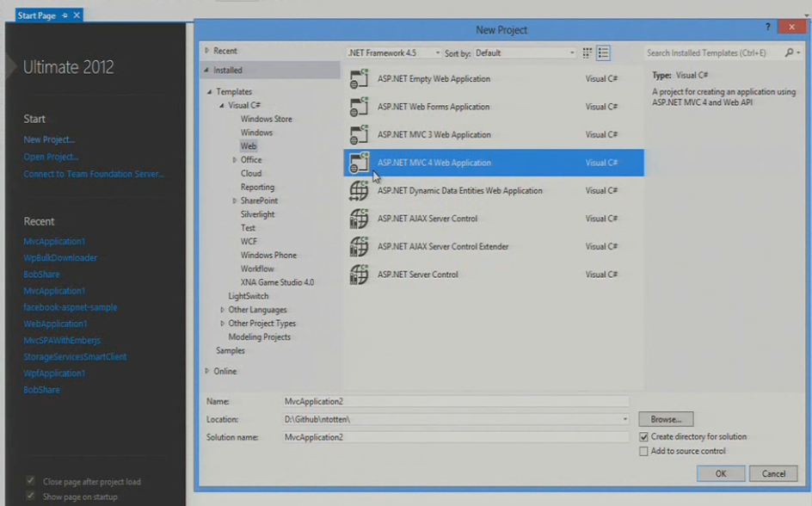Open the New Project dialog help question mark
Screen dimensions: 812x506
click(767, 27)
